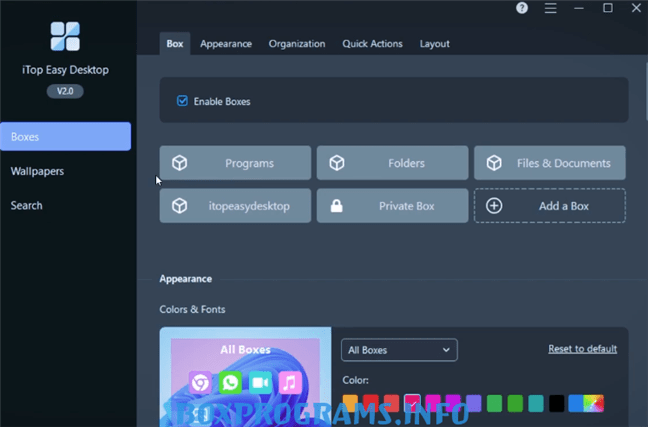Select the checked pink color swatch
This screenshot has height=427, width=648.
click(412, 403)
